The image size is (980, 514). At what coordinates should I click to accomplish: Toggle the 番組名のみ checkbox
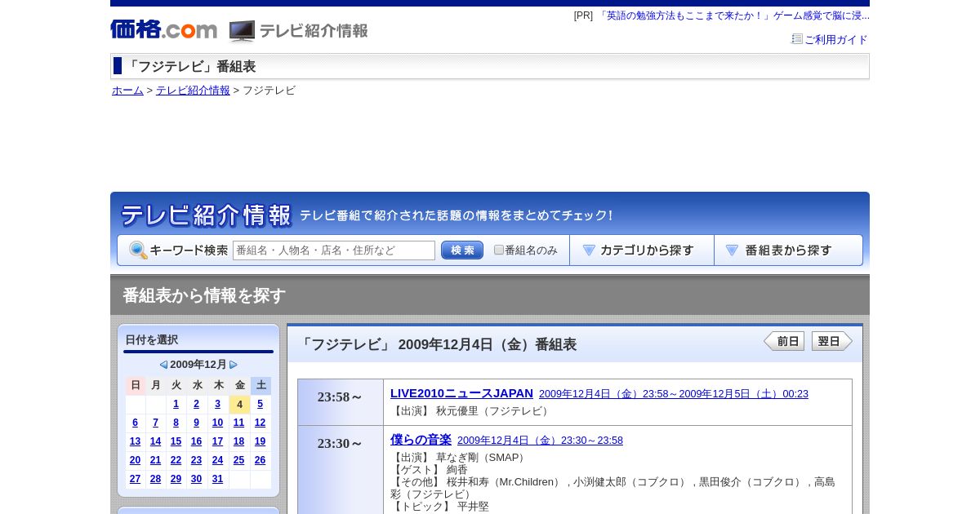tap(499, 250)
